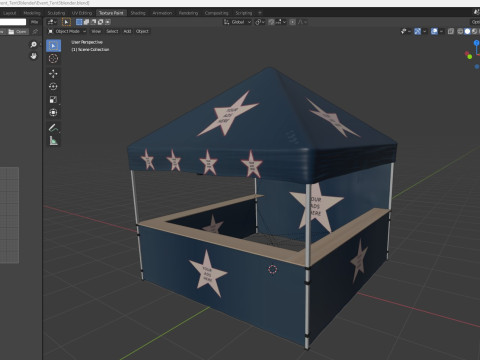The width and height of the screenshot is (480, 360).
Task: Open transform pivot point dropdown
Action: click(x=260, y=22)
